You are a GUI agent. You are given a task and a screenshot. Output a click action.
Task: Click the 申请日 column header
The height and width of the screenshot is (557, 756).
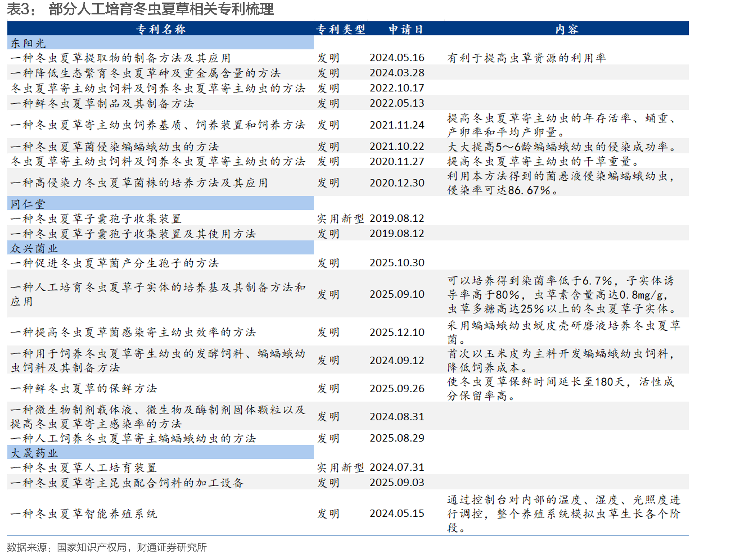[x=405, y=29]
